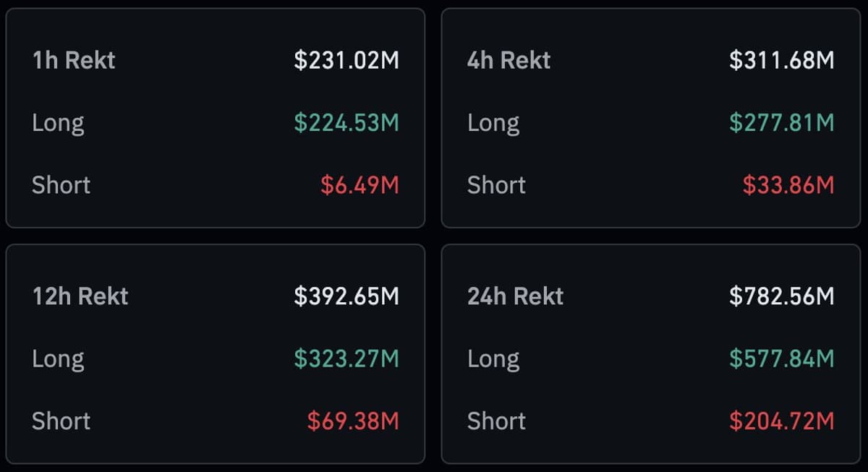The image size is (868, 472).
Task: Select the $311.68M total value
Action: point(781,61)
